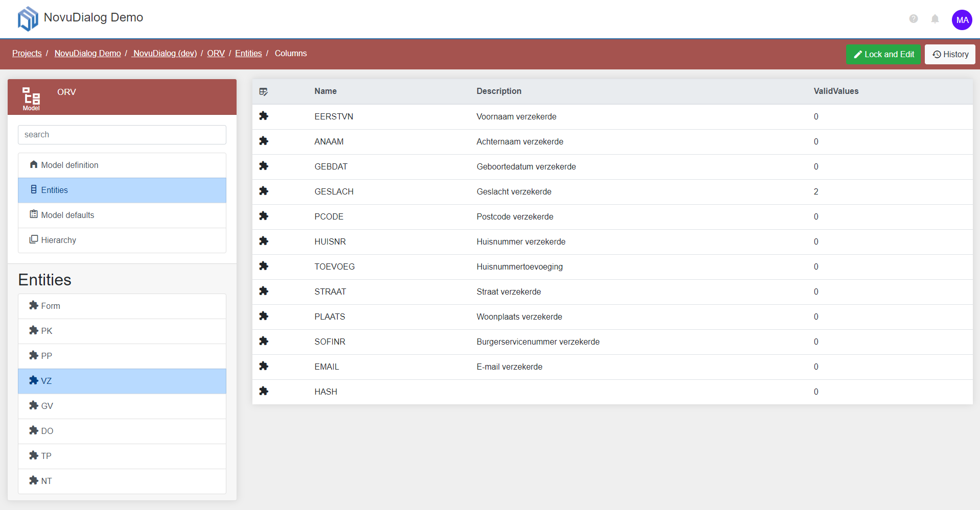
Task: Click the table edit icon in header row
Action: tap(264, 92)
